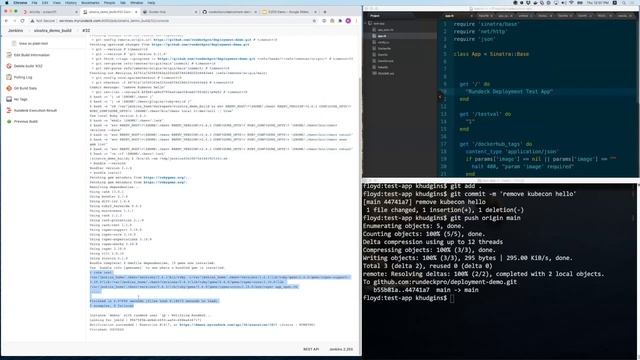Click the menu bar clock
Screen dimensions: 640x360
click(597, 2)
